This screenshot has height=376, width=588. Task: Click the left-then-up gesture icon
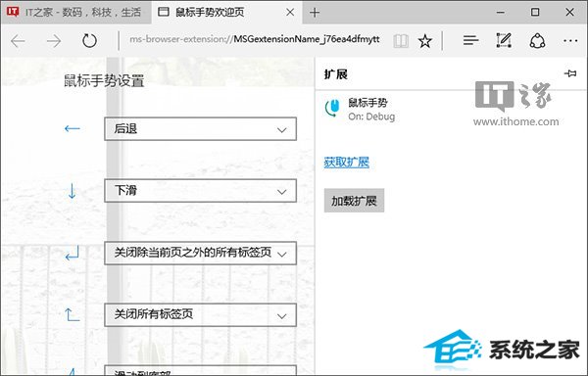point(72,314)
